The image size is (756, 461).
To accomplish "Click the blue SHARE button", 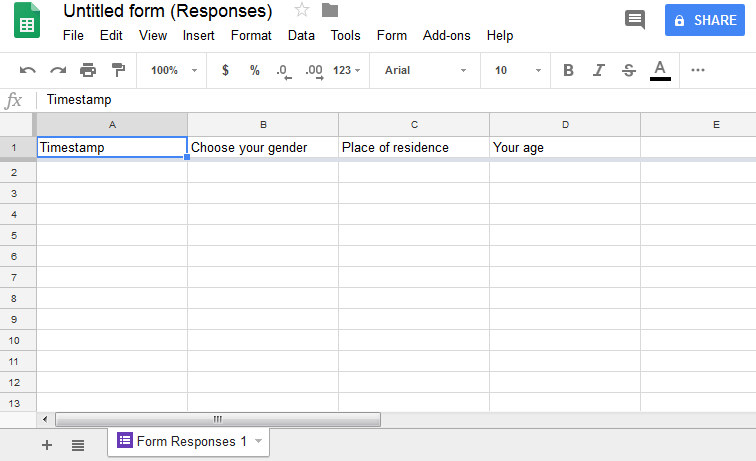I will [x=704, y=20].
